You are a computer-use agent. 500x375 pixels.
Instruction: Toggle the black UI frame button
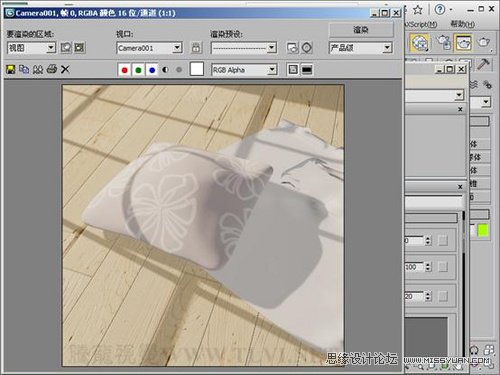(307, 70)
